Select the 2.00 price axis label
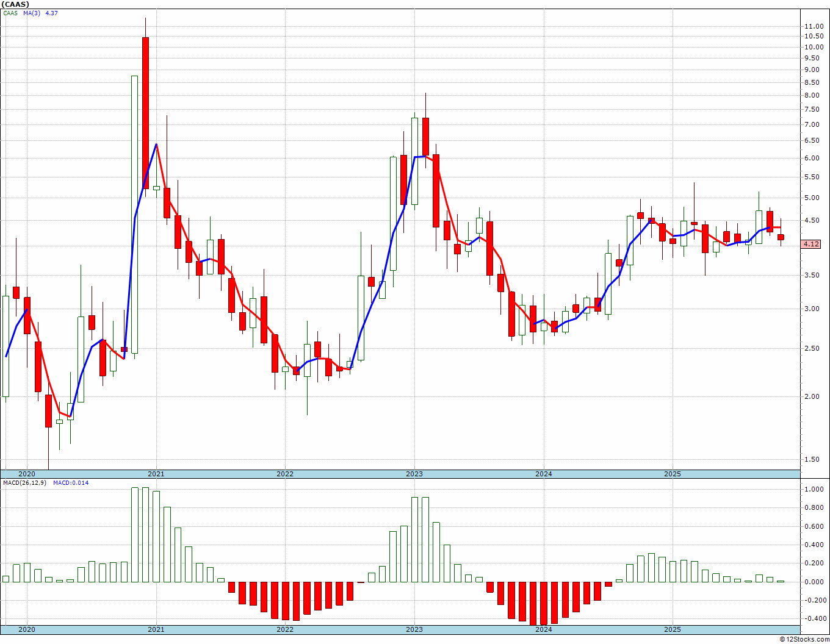 pos(812,396)
